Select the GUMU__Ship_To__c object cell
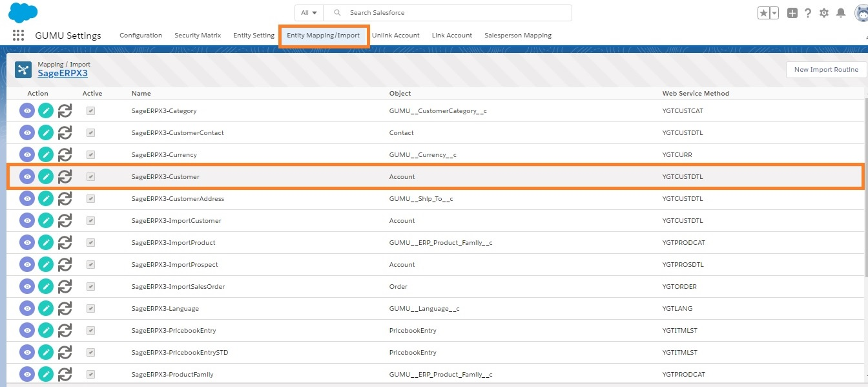This screenshot has height=387, width=868. coord(421,199)
